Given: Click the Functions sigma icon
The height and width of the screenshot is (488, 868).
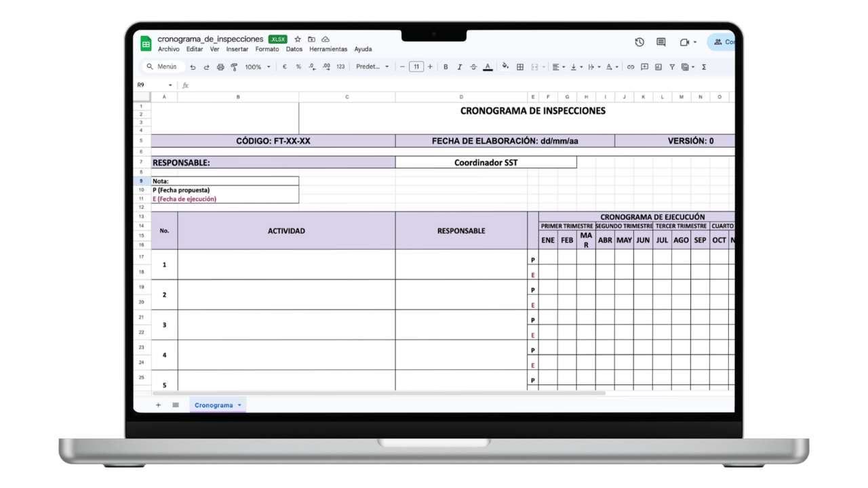Looking at the screenshot, I should [704, 66].
